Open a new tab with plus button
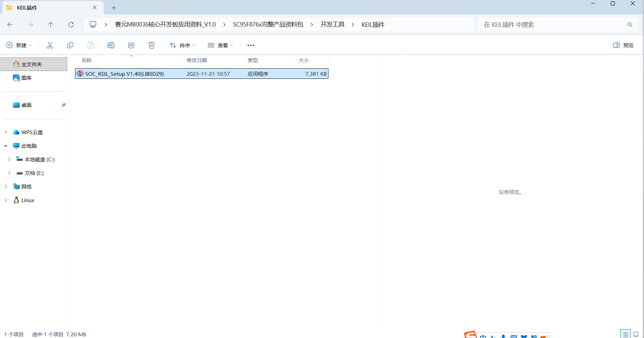 pyautogui.click(x=114, y=7)
